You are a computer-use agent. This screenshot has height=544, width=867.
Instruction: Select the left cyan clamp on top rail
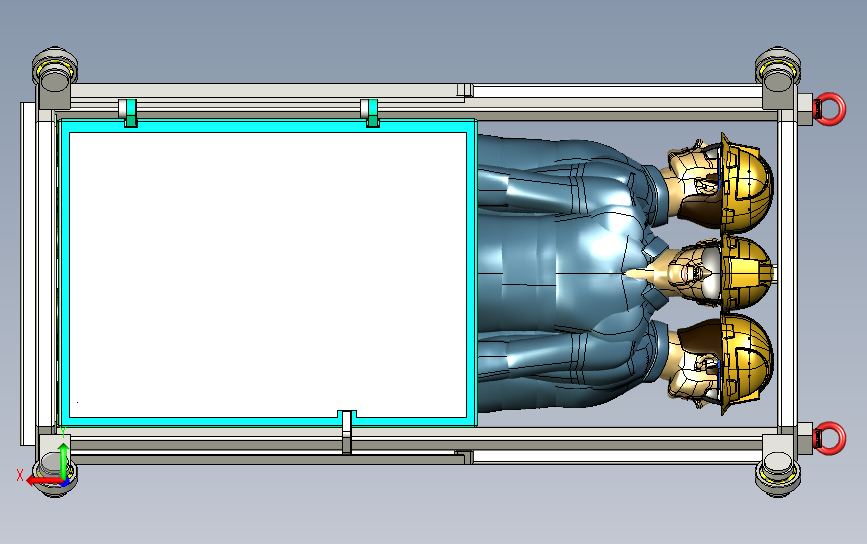pos(130,113)
